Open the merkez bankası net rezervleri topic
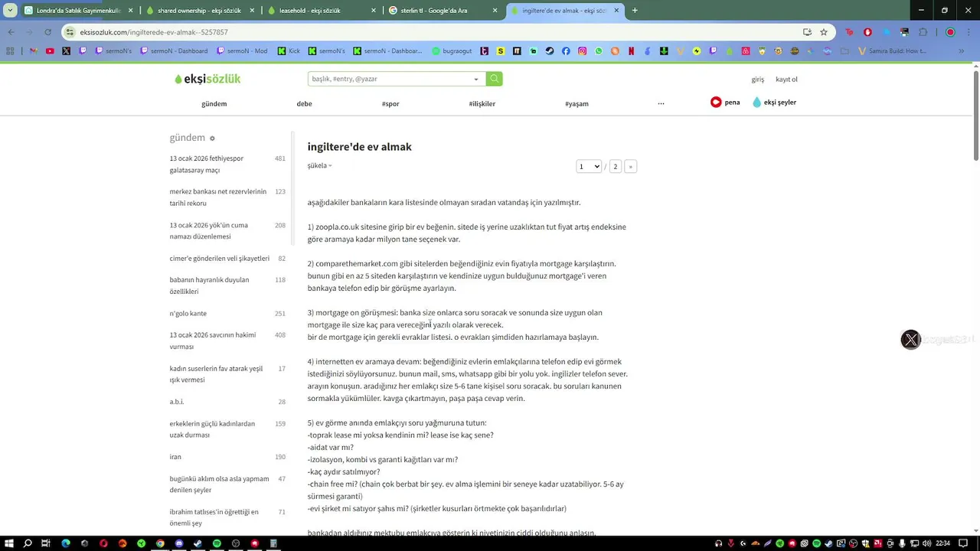Screen dimensions: 980x551 [x=218, y=197]
